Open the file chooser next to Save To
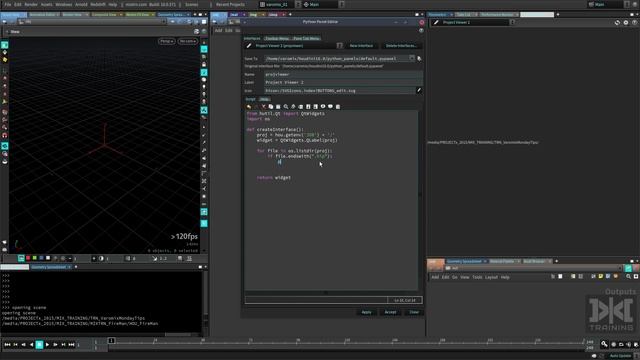 click(419, 58)
